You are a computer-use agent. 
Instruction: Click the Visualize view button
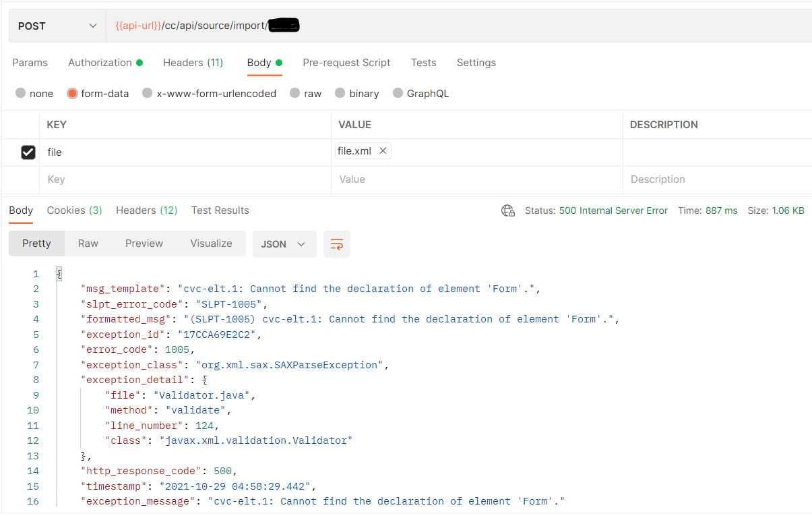pyautogui.click(x=211, y=243)
